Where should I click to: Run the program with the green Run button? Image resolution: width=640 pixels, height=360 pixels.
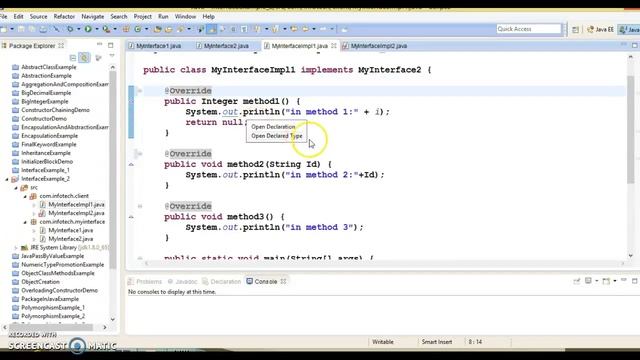pyautogui.click(x=88, y=29)
